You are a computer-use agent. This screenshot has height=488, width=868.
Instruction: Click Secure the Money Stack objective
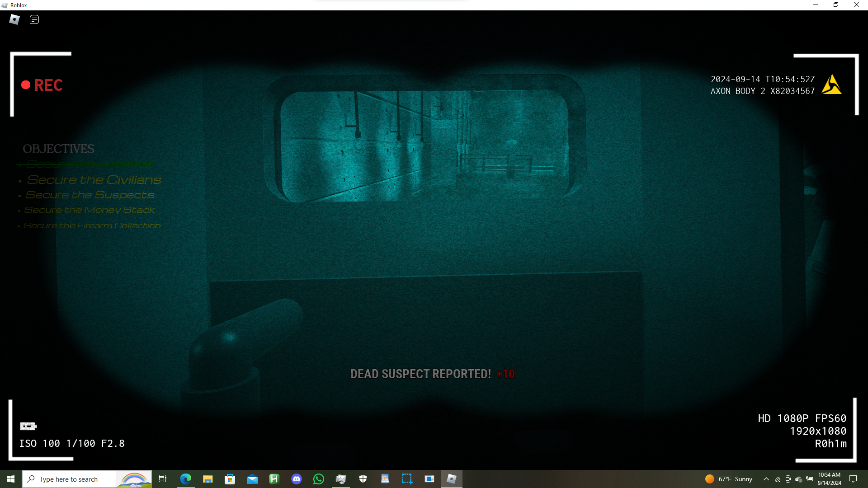[x=90, y=210]
